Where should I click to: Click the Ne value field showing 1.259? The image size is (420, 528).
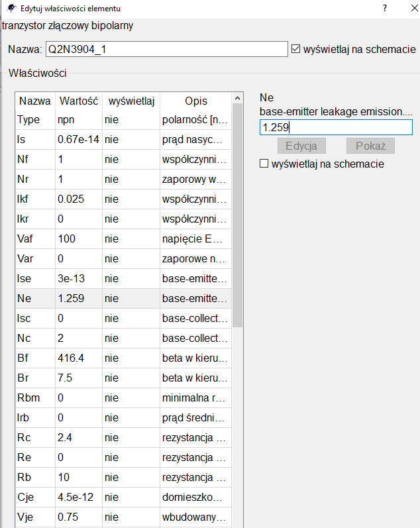(x=335, y=128)
